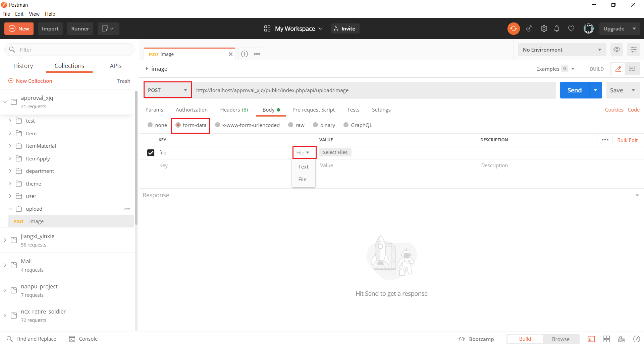This screenshot has width=644, height=345.
Task: Click the sync status icon
Action: pyautogui.click(x=514, y=28)
